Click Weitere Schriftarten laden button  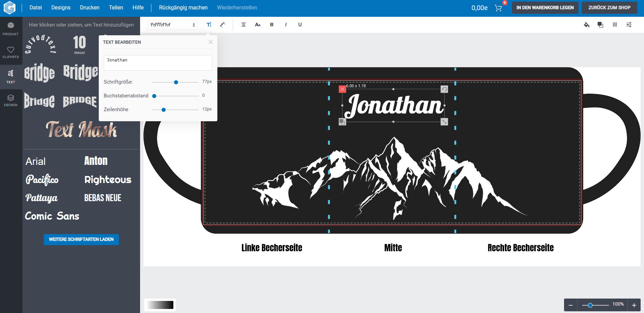pyautogui.click(x=81, y=239)
